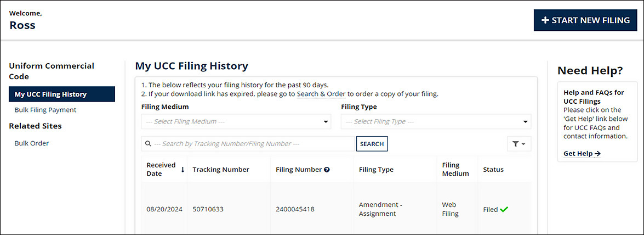
Task: Click the Amendment - Assignment filing type cell
Action: pos(380,209)
